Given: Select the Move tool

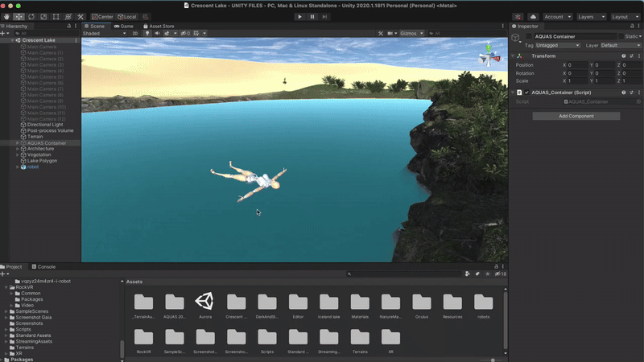Looking at the screenshot, I should (x=19, y=17).
